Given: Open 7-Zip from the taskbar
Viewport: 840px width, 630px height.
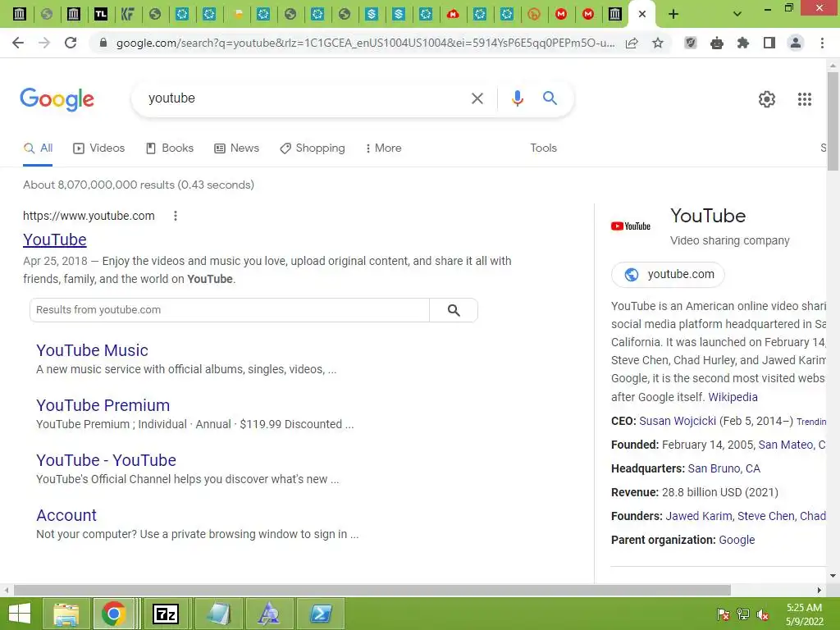Looking at the screenshot, I should 166,614.
